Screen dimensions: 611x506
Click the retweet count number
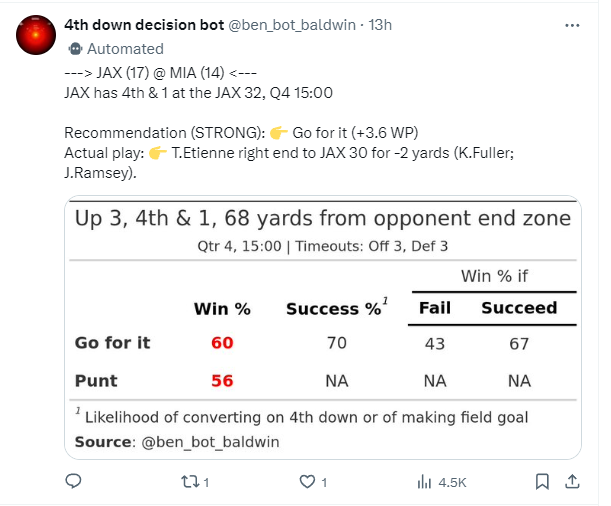pyautogui.click(x=206, y=482)
